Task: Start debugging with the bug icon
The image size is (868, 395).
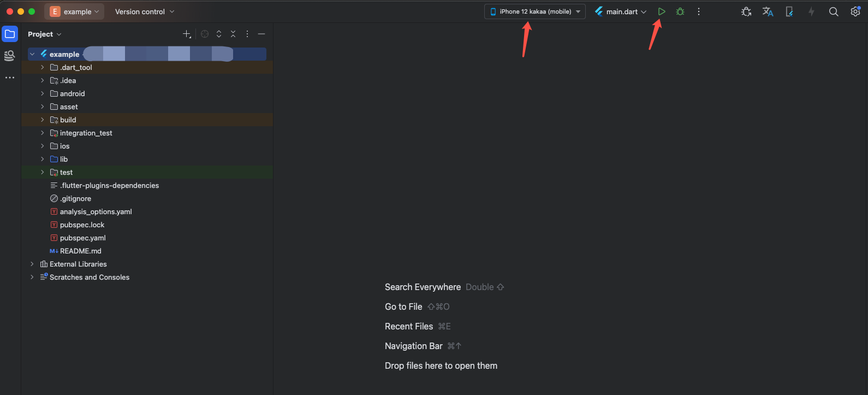Action: click(680, 11)
